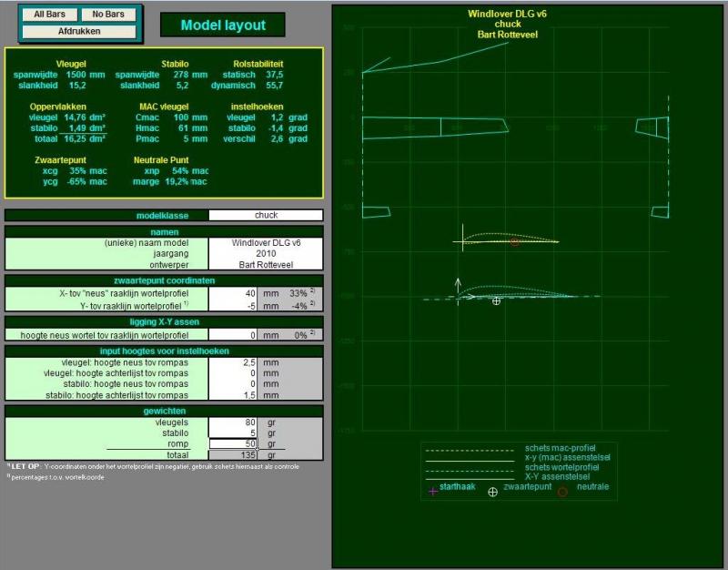Click the starthaak legend cross icon

pyautogui.click(x=433, y=491)
